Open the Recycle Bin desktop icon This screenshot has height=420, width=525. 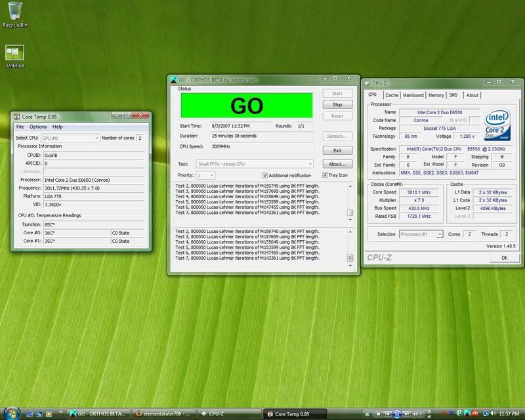pos(14,12)
